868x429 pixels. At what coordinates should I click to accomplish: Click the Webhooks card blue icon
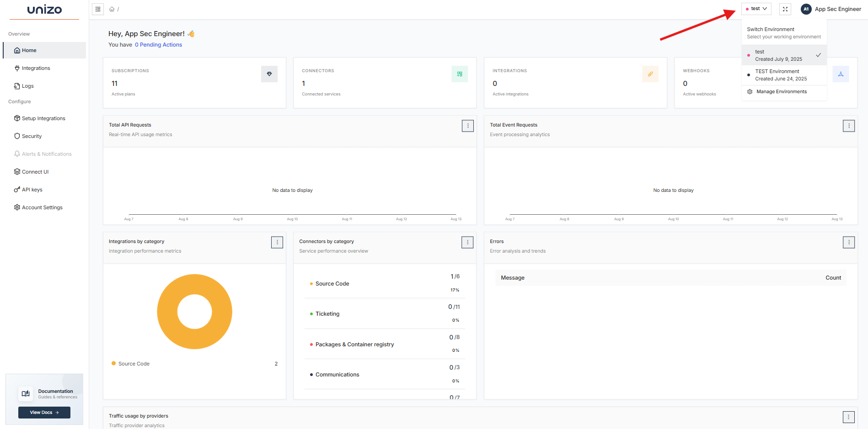click(x=841, y=74)
